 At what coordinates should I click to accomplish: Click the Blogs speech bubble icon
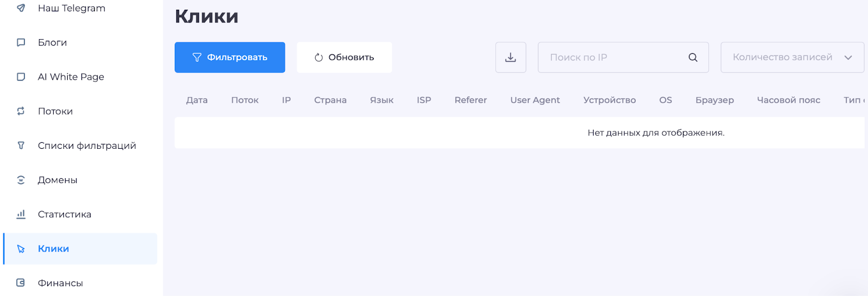[x=21, y=42]
